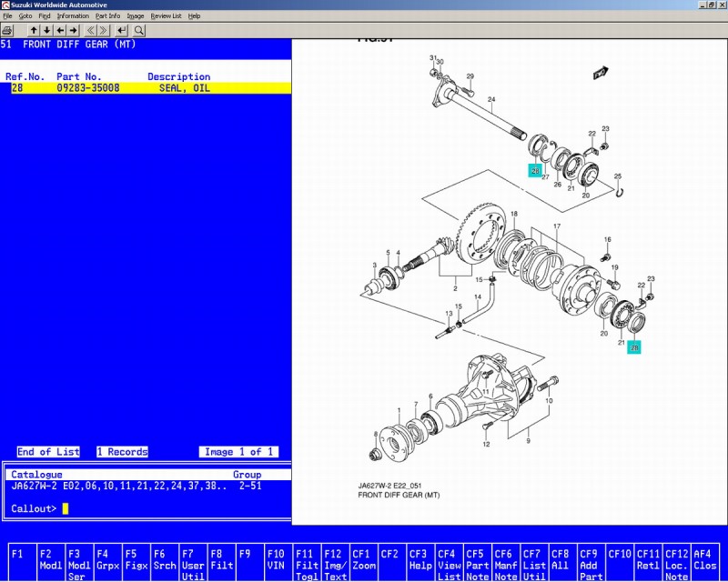
Task: Click the CF6 Manf Note button
Action: 506,562
